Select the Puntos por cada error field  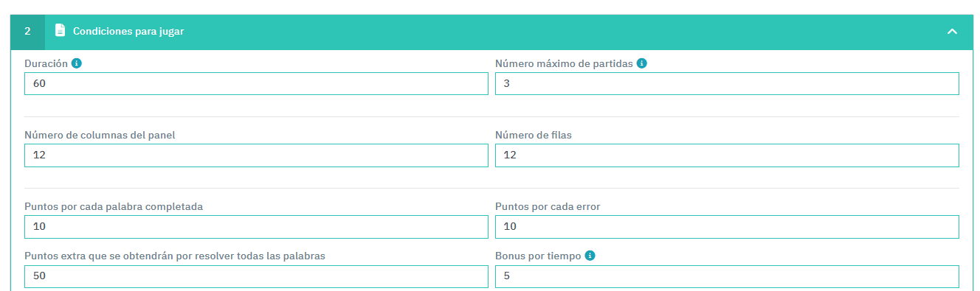pos(727,226)
